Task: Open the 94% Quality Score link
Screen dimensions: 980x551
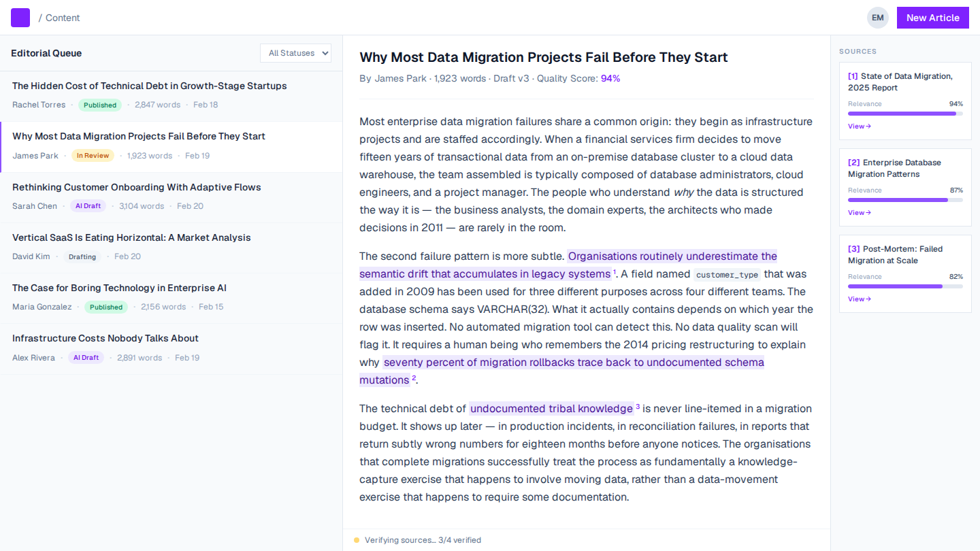Action: (610, 78)
